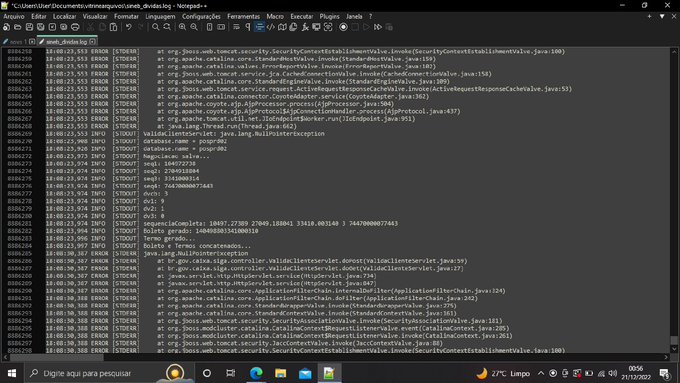The width and height of the screenshot is (680, 383).
Task: Open Replace using the Find-and-Replace icon
Action: tap(167, 27)
